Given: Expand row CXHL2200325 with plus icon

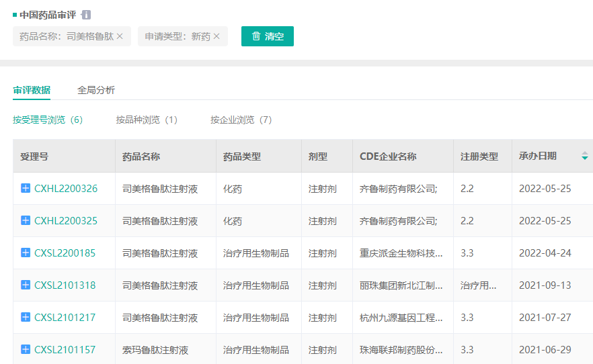Looking at the screenshot, I should 26,220.
